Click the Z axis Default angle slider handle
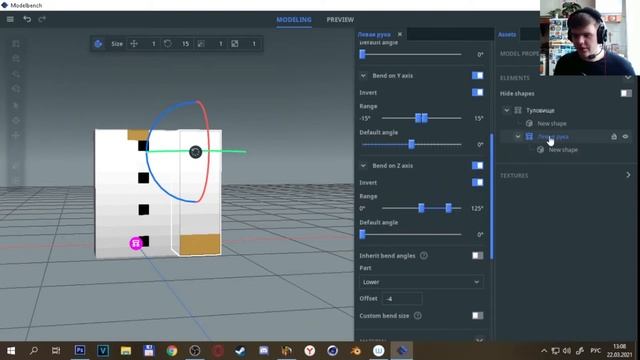640x360 pixels. tap(362, 234)
